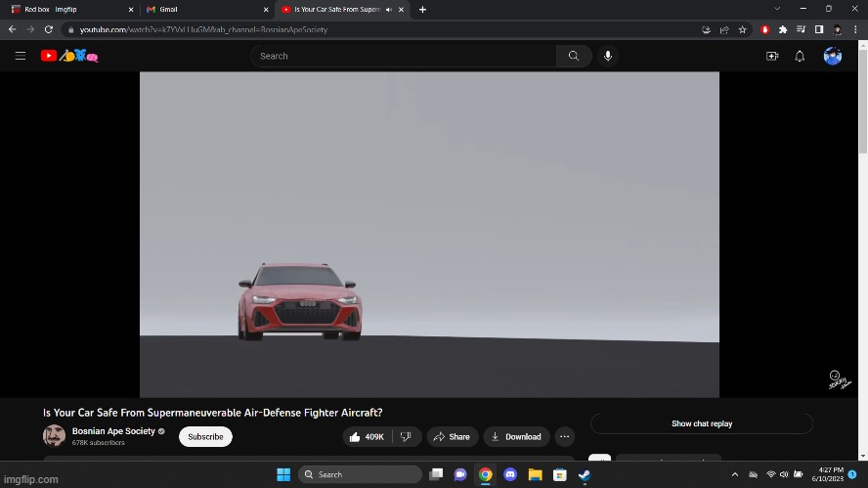Image resolution: width=868 pixels, height=488 pixels.
Task: Like the video with 409K likes
Action: 368,437
